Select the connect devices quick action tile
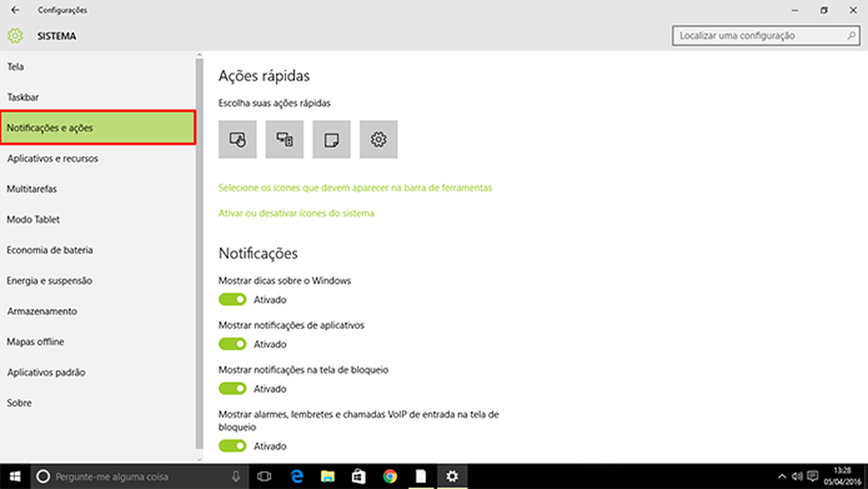 285,139
